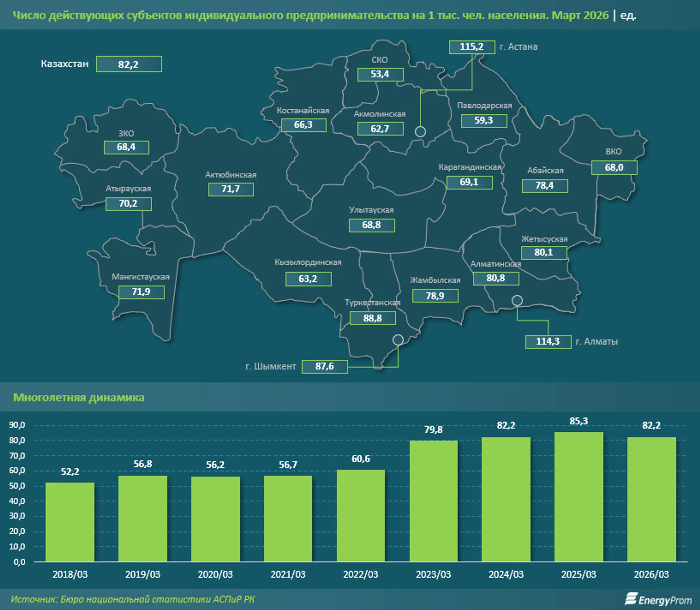This screenshot has height=610, width=700.
Task: Click the Almaty city circle marker
Action: 517,300
